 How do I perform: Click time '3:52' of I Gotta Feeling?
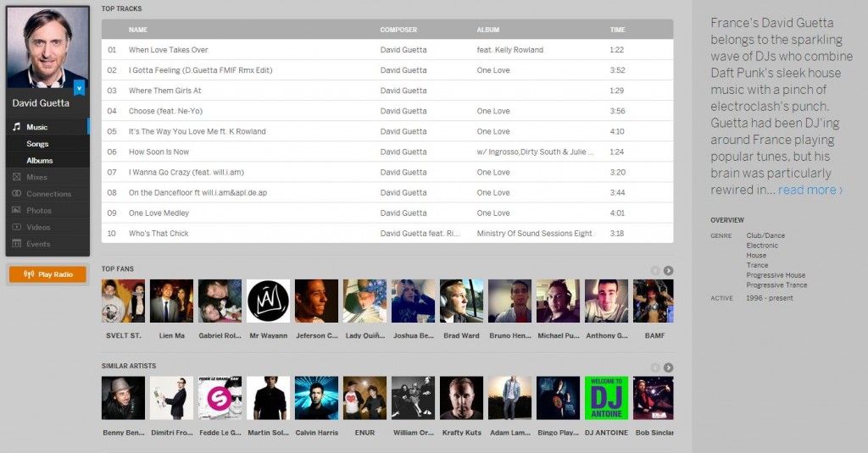[617, 70]
